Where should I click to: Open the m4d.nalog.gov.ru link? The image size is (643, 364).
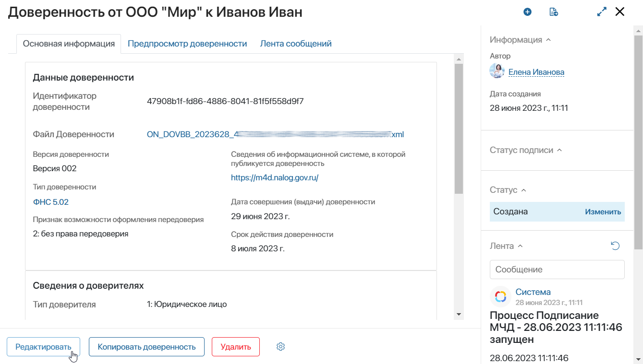click(275, 177)
